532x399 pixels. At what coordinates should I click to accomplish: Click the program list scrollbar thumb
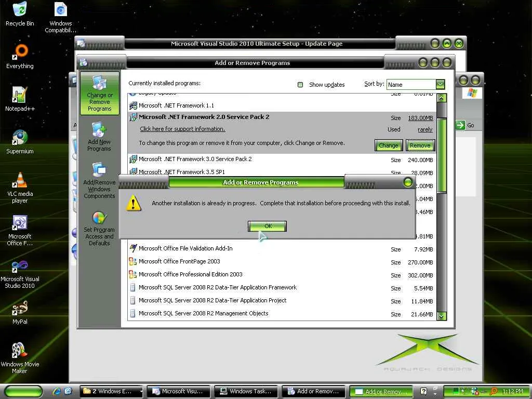click(442, 155)
